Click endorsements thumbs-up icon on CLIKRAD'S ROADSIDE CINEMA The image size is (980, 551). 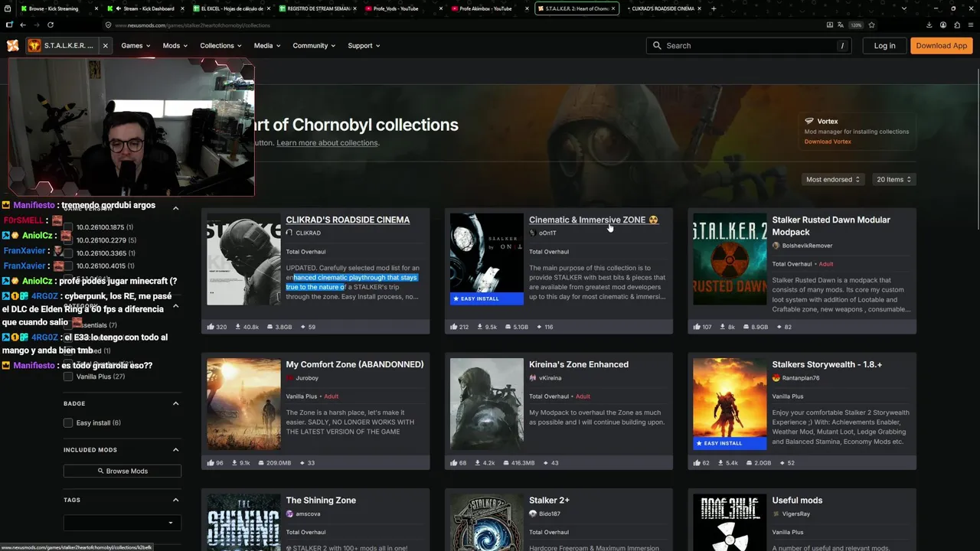point(211,327)
